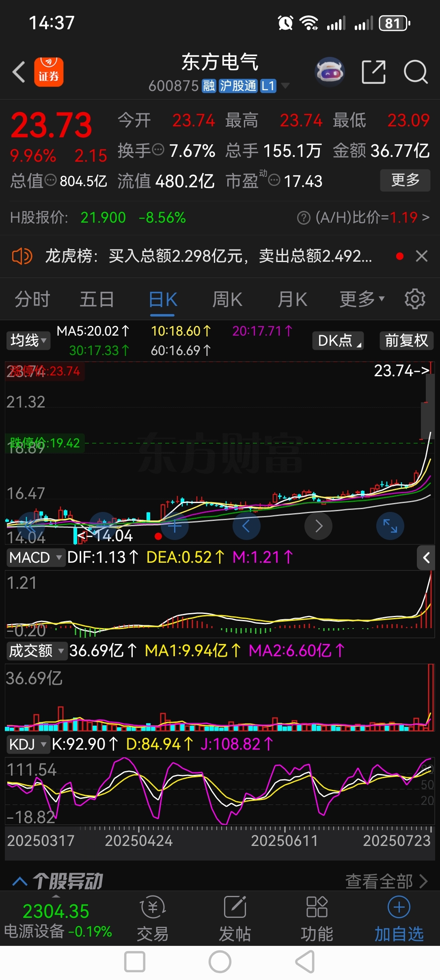Switch to 月K tab
This screenshot has height=980, width=440.
coord(292,299)
